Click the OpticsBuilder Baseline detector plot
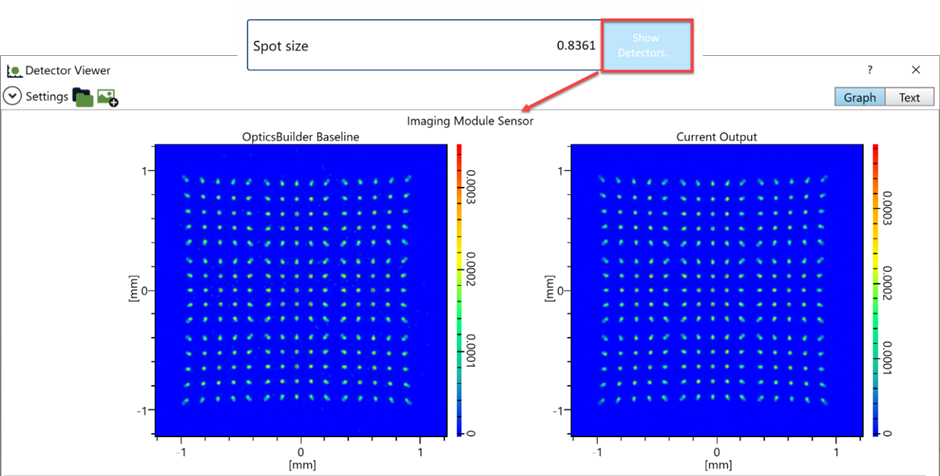 (300, 290)
